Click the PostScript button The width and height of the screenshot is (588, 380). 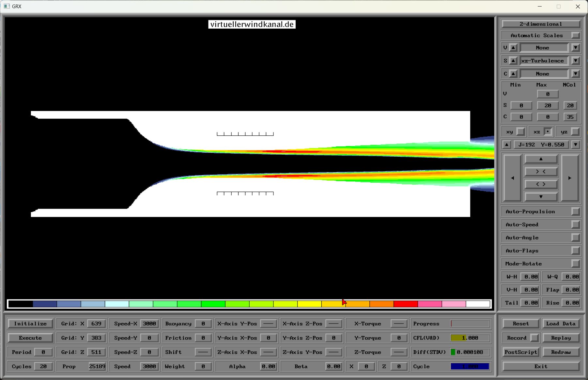point(521,352)
